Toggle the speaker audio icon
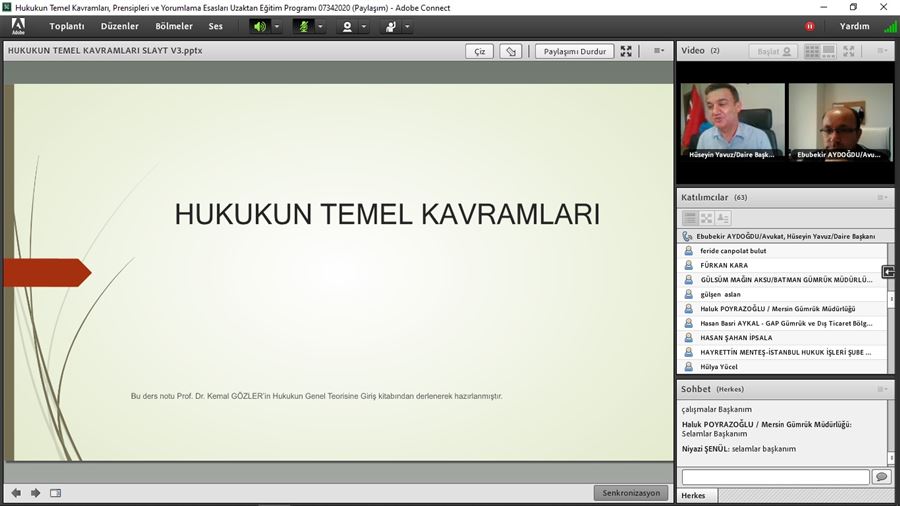 pyautogui.click(x=260, y=26)
